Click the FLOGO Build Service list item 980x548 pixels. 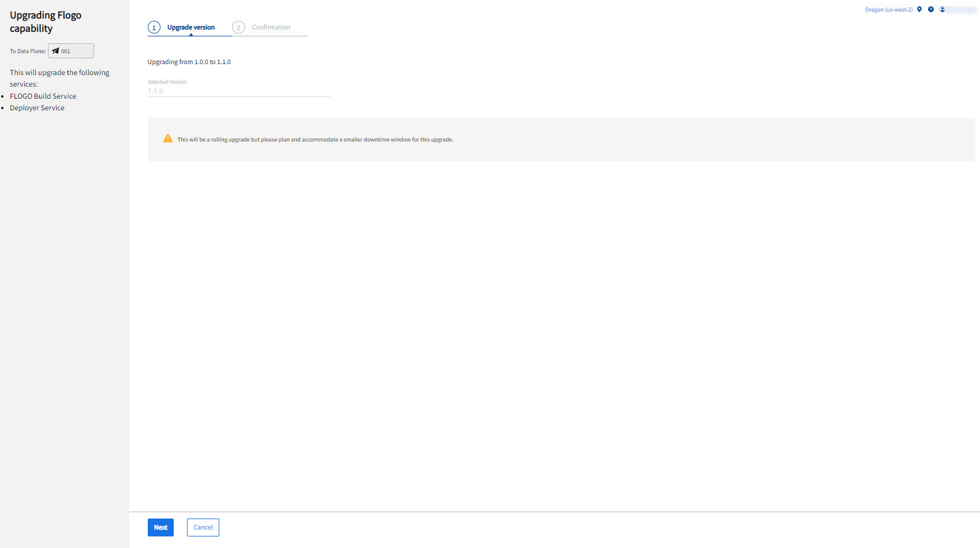pos(43,96)
